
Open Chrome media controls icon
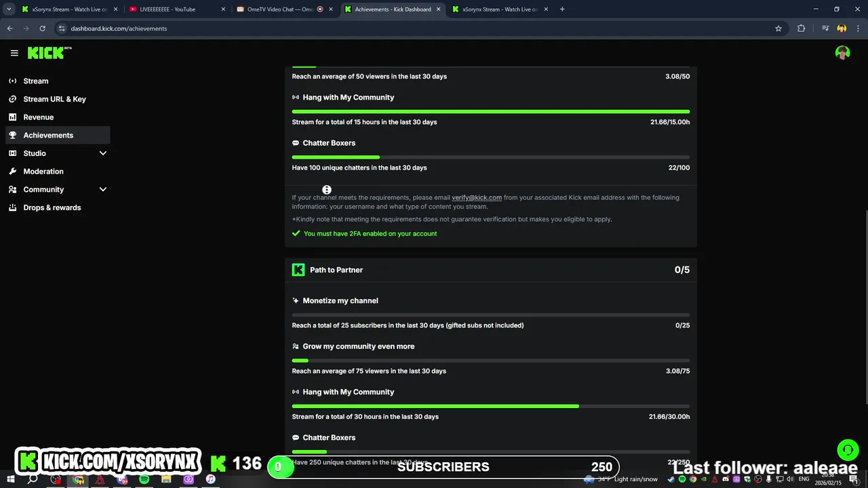pyautogui.click(x=825, y=28)
